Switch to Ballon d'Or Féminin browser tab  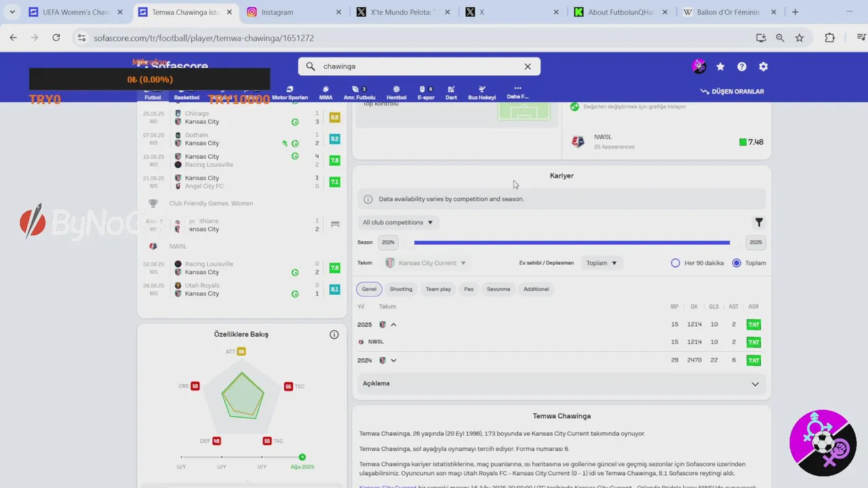(x=730, y=12)
